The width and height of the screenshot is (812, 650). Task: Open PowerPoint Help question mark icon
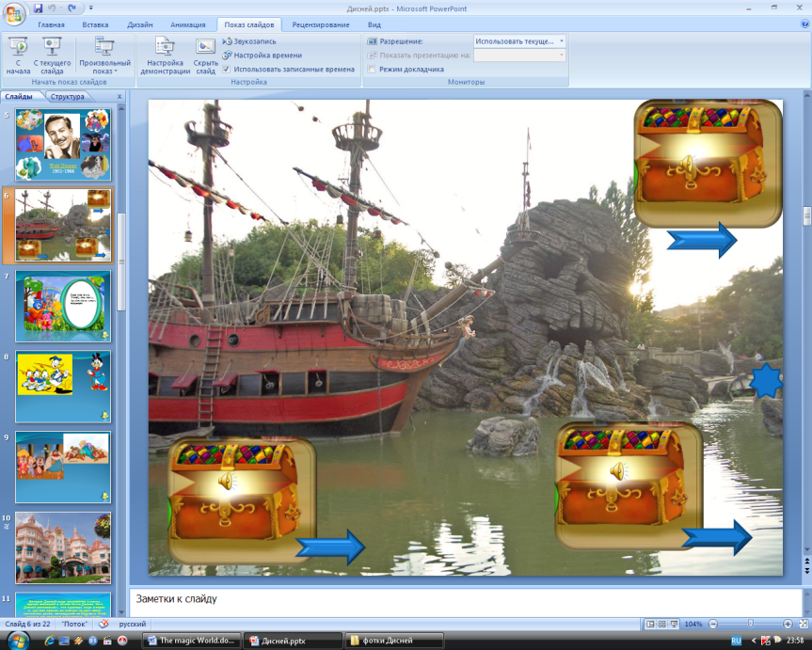point(805,24)
